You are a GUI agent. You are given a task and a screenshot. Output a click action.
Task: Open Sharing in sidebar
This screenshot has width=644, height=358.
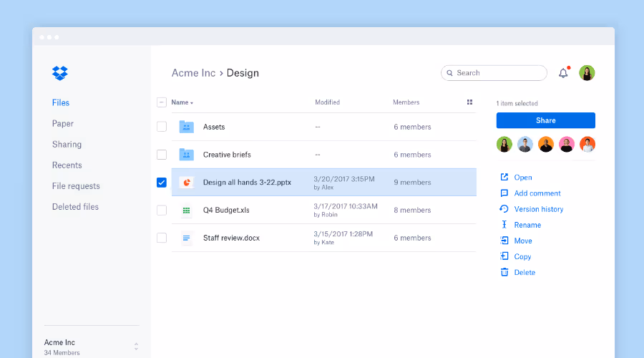point(67,144)
